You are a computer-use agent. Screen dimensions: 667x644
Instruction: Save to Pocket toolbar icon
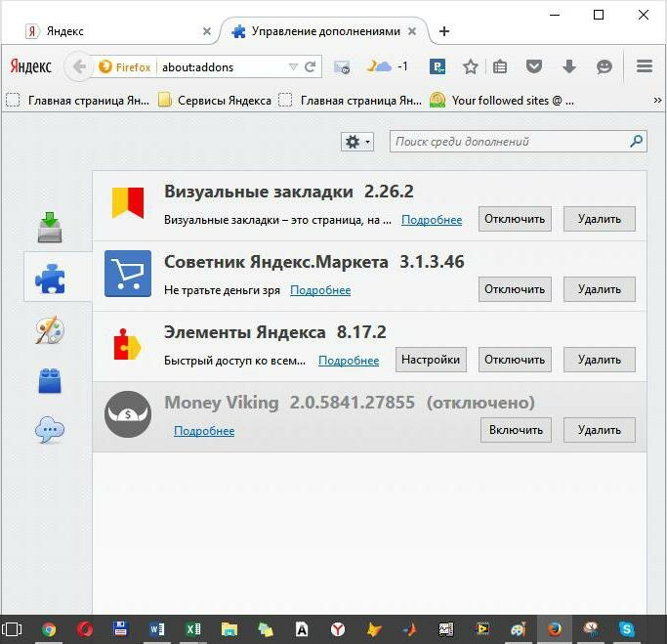534,66
